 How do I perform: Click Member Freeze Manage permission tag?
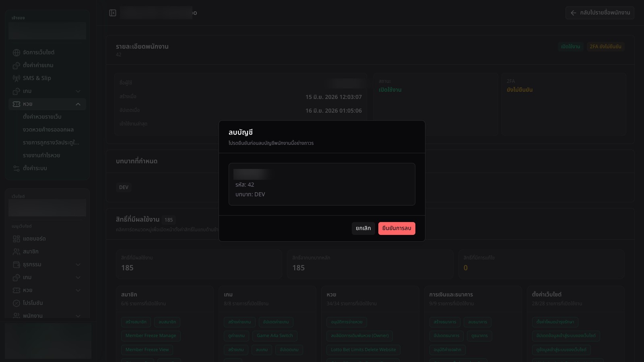[x=151, y=336]
